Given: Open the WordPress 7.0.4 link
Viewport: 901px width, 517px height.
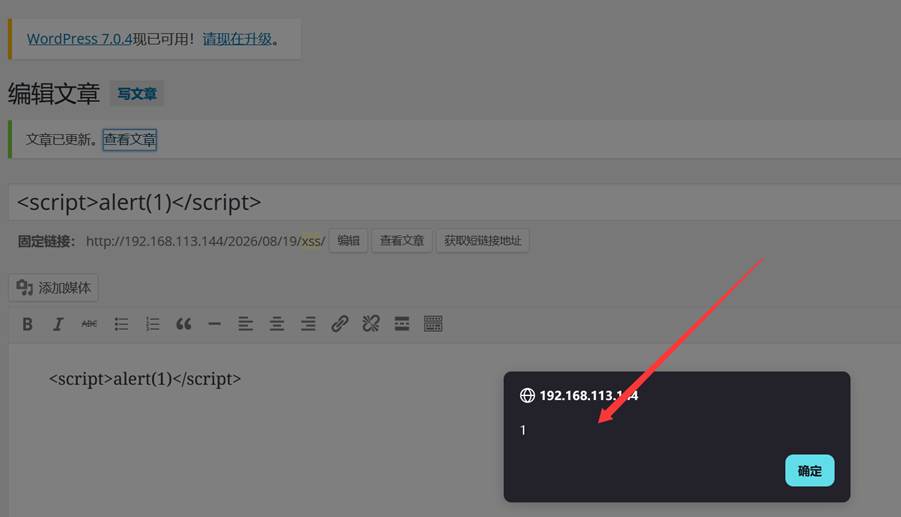Looking at the screenshot, I should [x=79, y=39].
